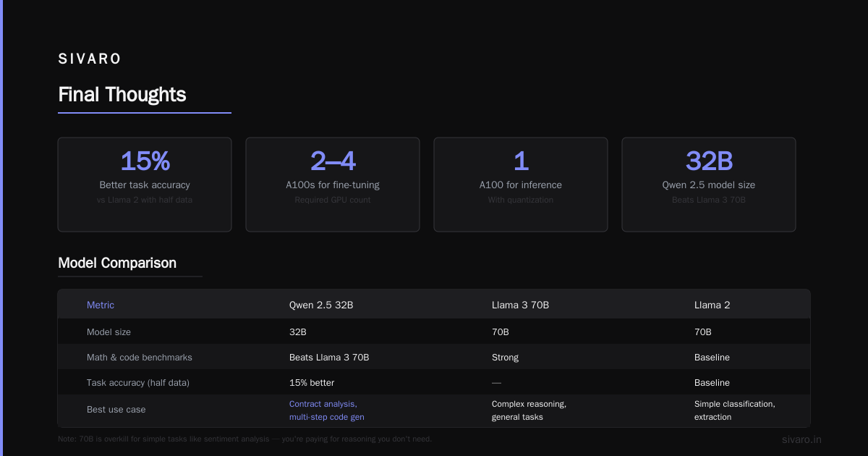Open the sivaro.in link
868x456 pixels.
click(801, 439)
